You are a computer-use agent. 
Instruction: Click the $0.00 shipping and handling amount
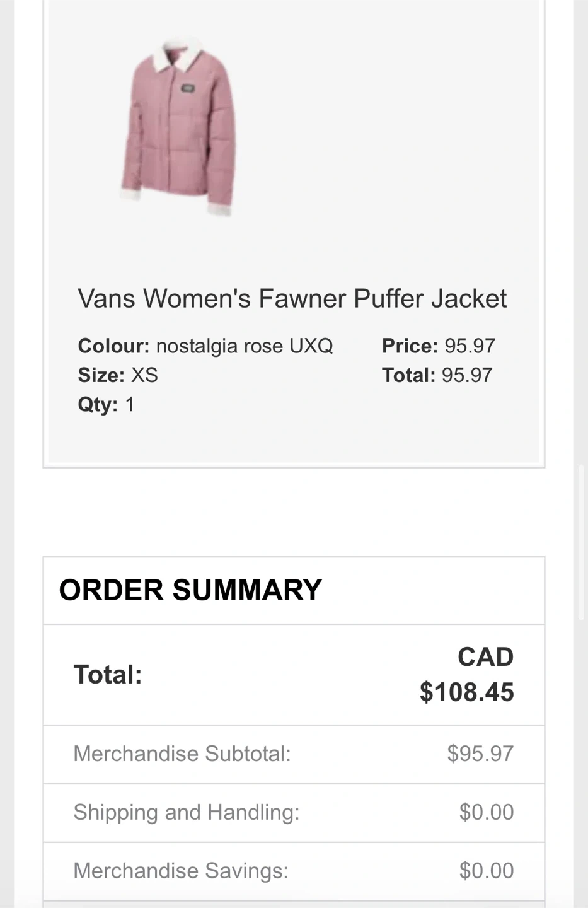487,812
